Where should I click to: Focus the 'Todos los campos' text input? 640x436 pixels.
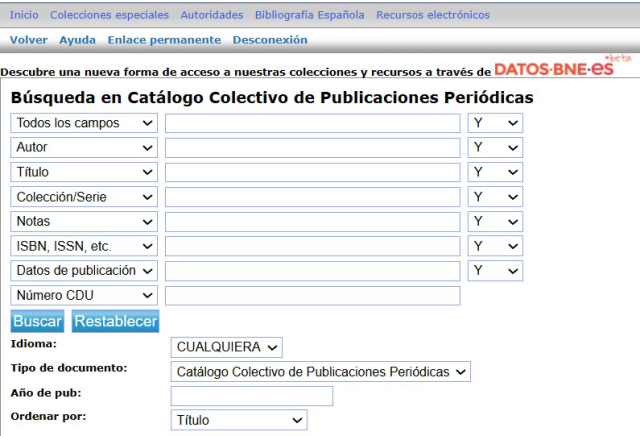pos(313,123)
